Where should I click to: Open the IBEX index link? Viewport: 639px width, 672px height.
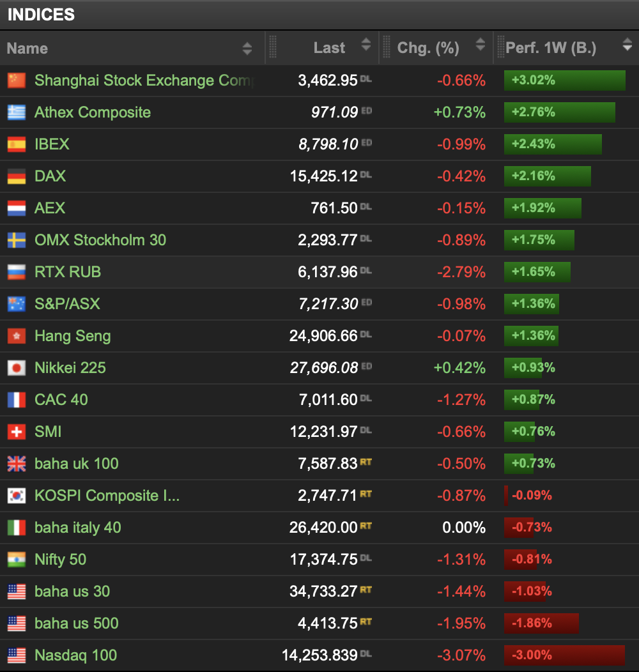pyautogui.click(x=52, y=144)
